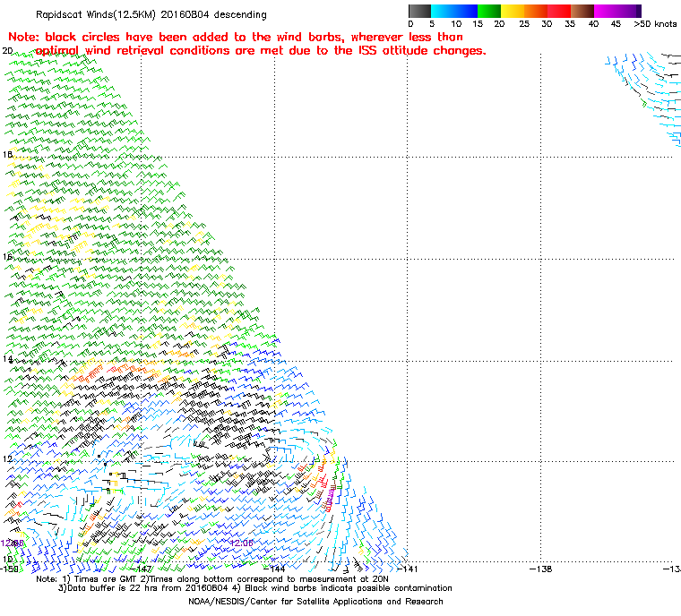Click the '>50 knots' legend label
The height and width of the screenshot is (616, 681).
click(x=655, y=24)
